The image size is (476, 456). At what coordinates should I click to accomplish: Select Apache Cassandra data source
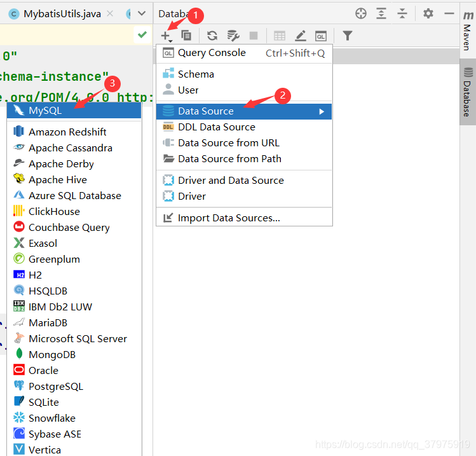click(x=74, y=148)
